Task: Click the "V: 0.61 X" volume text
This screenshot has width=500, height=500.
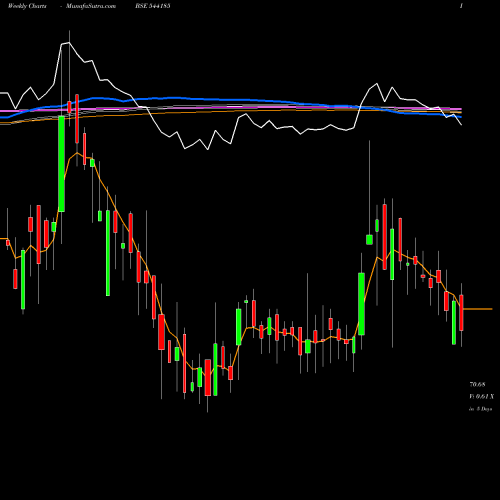Action: click(481, 396)
